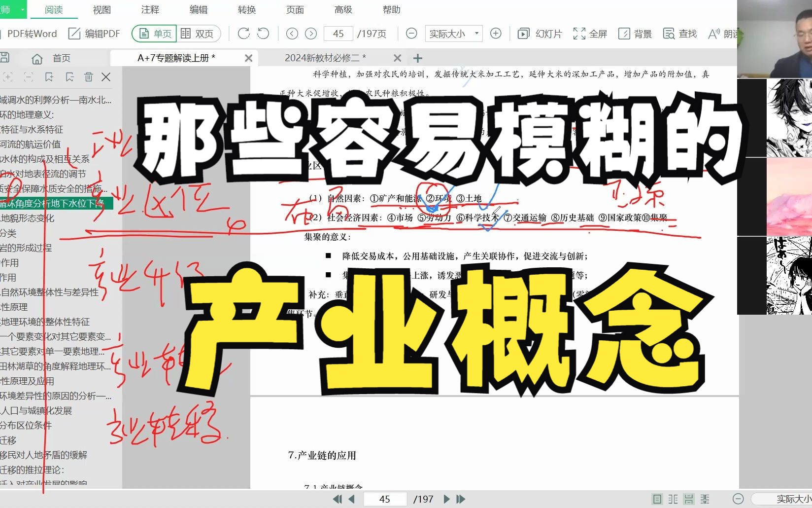Start 朗读 read-aloud feature
812x508 pixels.
tap(722, 34)
